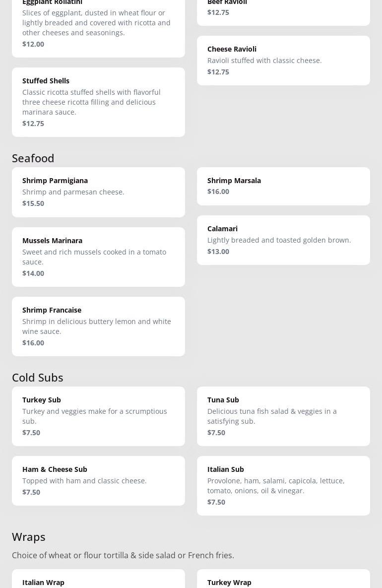Open the Eggplant Rollatini menu item
382x588 pixels.
[98, 25]
